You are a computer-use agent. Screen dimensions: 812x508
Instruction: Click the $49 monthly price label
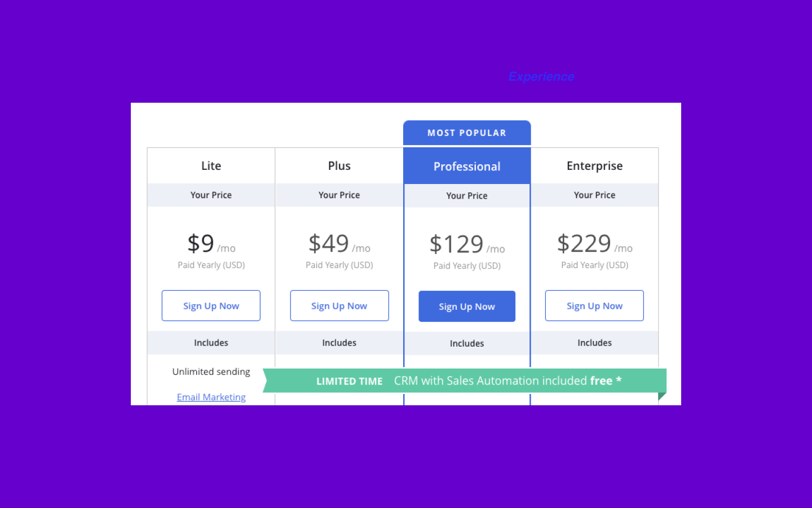329,243
